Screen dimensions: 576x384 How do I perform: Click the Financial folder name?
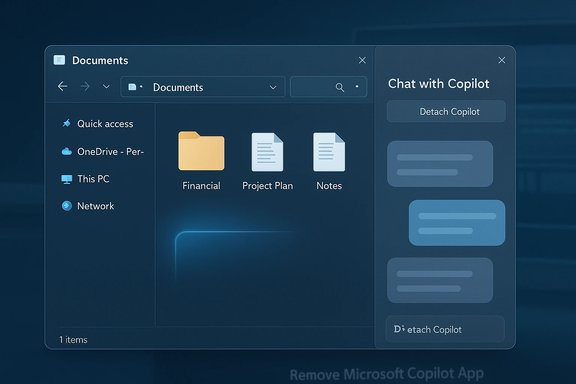(x=201, y=186)
